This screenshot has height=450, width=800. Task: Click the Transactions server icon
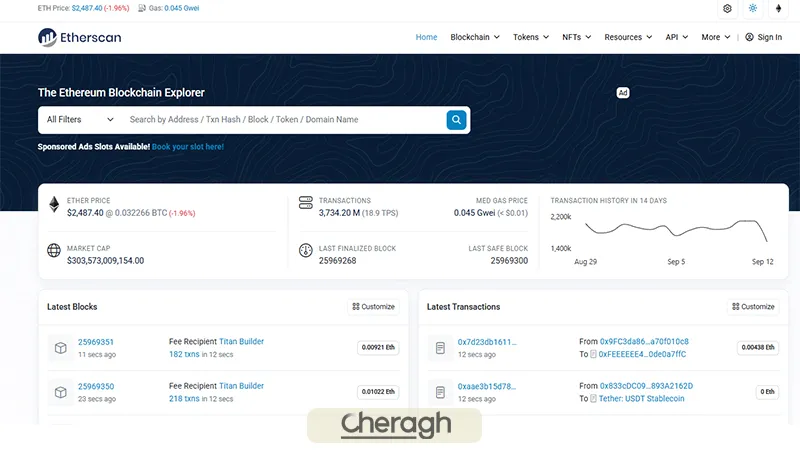306,203
